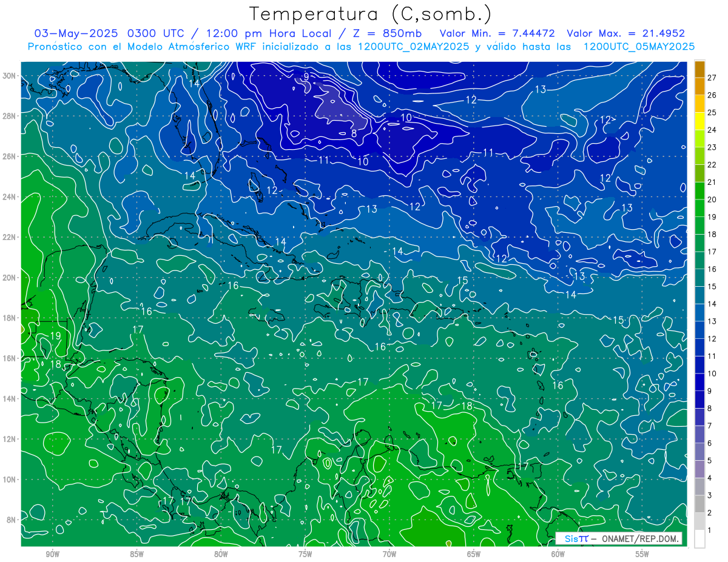The width and height of the screenshot is (728, 562).
Task: Click the ONAMET/REP.DOM. credit label
Action: (639, 538)
